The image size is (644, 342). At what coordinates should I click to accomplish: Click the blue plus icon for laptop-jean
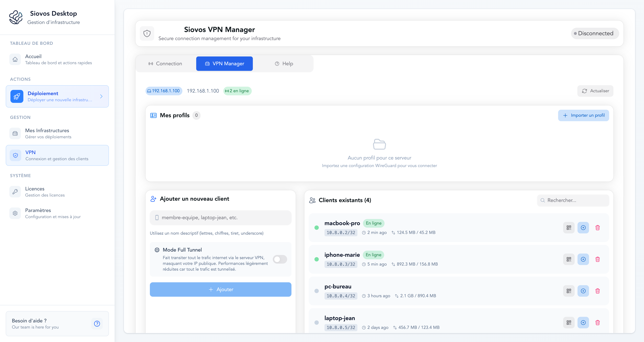583,322
